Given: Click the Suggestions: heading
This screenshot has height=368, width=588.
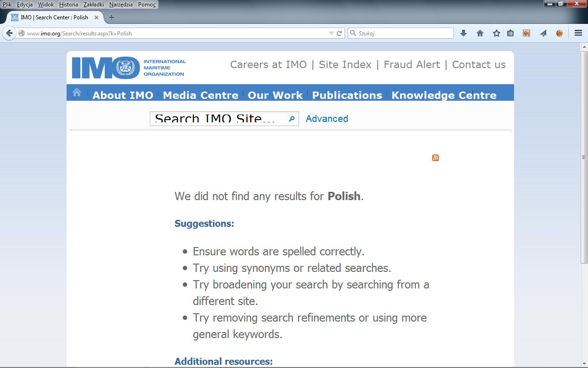Looking at the screenshot, I should [x=204, y=224].
